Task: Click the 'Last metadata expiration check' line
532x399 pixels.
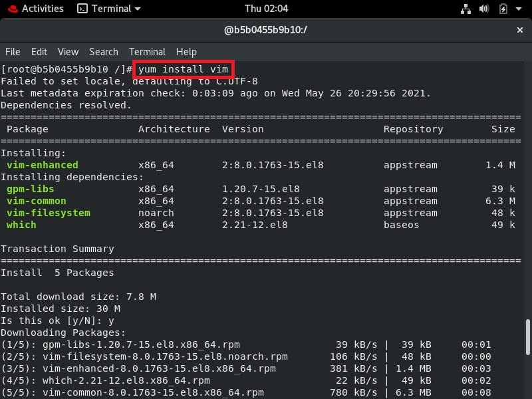Action: 215,93
